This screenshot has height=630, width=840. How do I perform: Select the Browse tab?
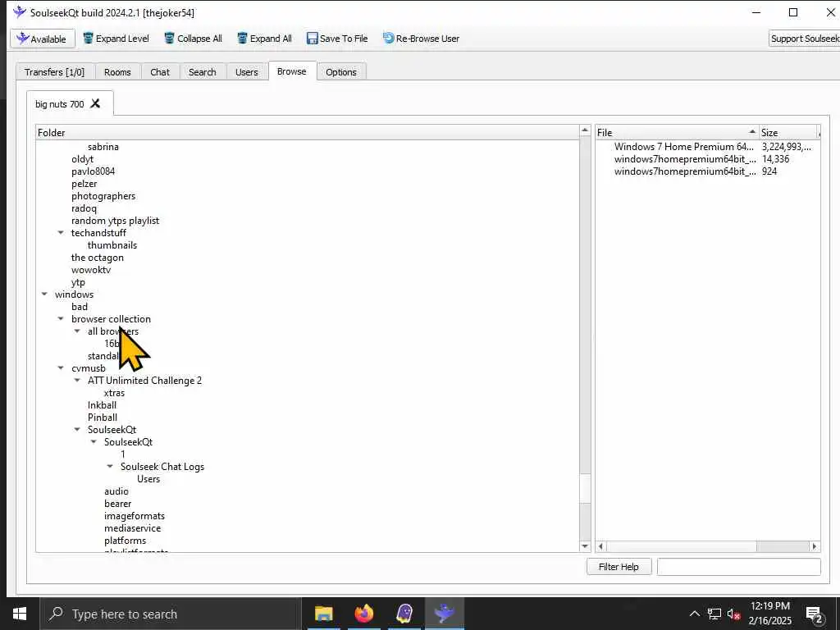coord(292,71)
